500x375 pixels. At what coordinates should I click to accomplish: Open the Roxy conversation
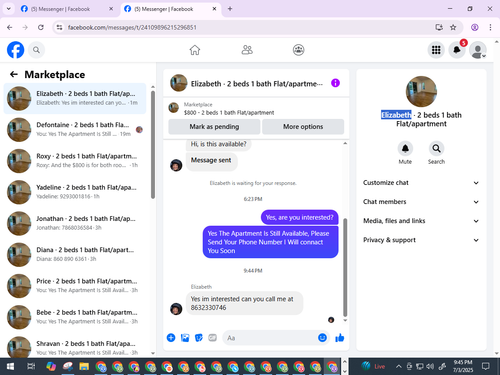click(x=75, y=161)
